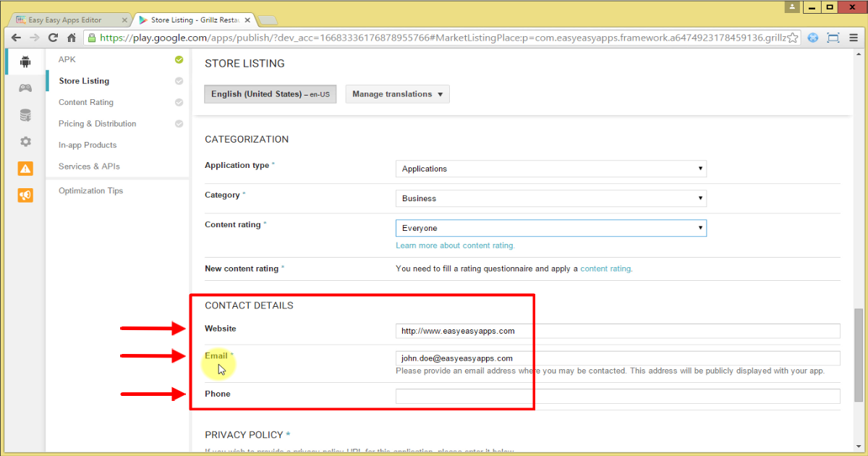The image size is (868, 456).
Task: Open Game Services via the gamepad icon
Action: 25,88
